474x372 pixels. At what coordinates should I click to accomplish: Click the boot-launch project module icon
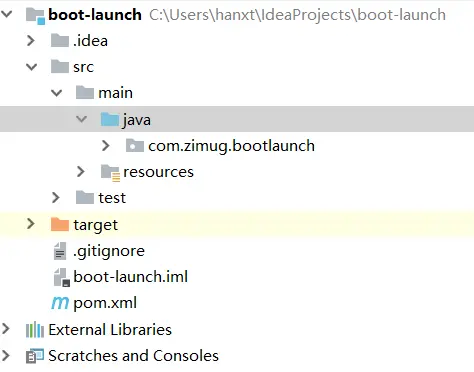(35, 15)
